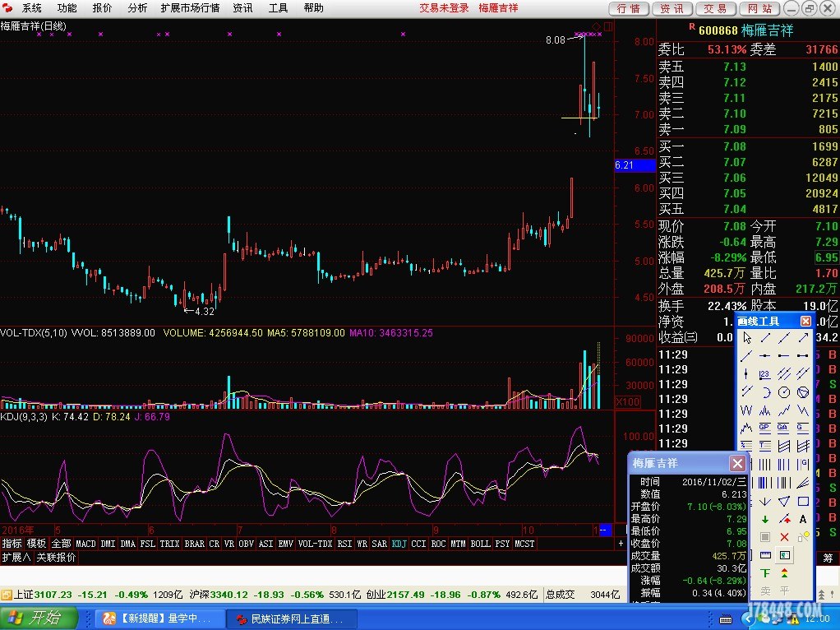Click the 网站 button at top right
840x630 pixels.
[759, 8]
